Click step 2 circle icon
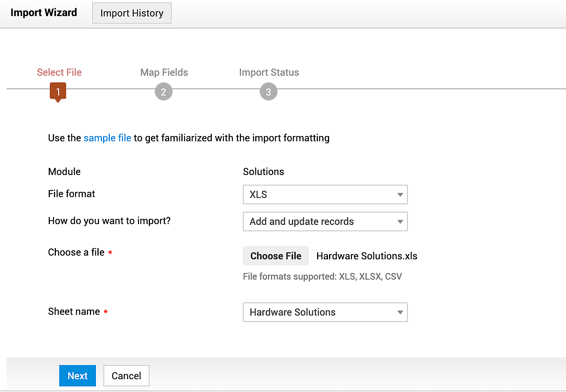Screen dimensions: 566x392 pyautogui.click(x=163, y=92)
